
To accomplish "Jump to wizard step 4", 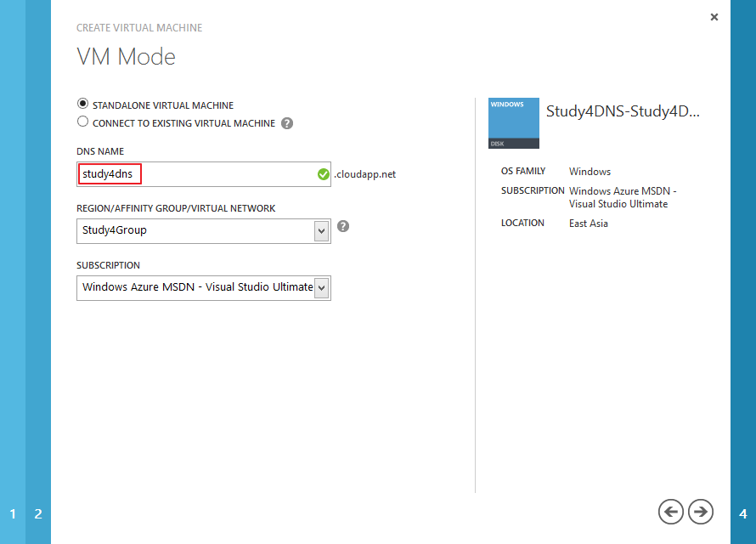I will click(x=743, y=513).
